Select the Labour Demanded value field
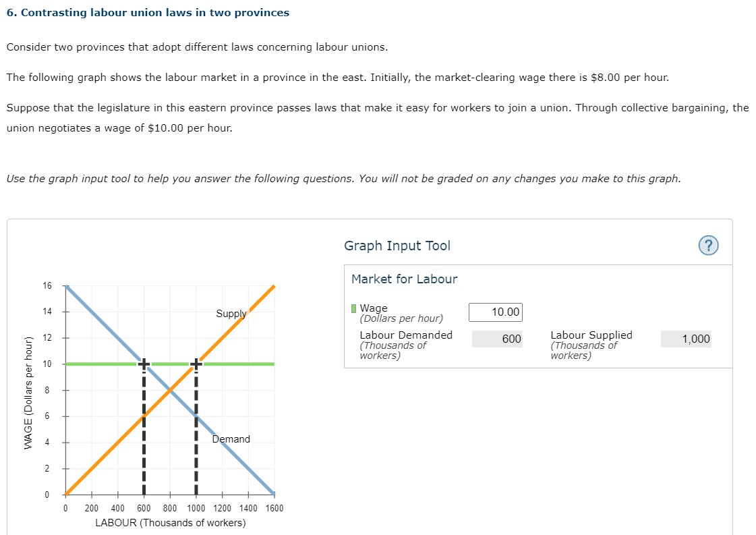The image size is (756, 535). pyautogui.click(x=498, y=339)
